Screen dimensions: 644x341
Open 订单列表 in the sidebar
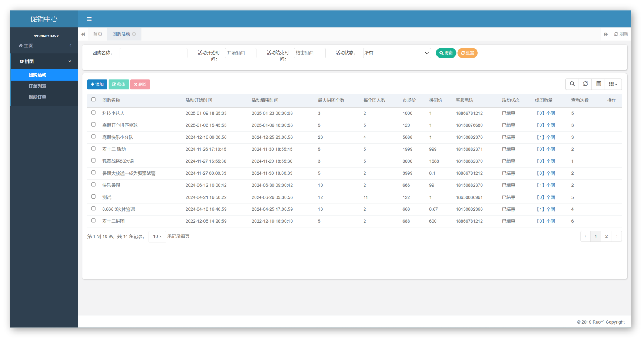tap(37, 86)
